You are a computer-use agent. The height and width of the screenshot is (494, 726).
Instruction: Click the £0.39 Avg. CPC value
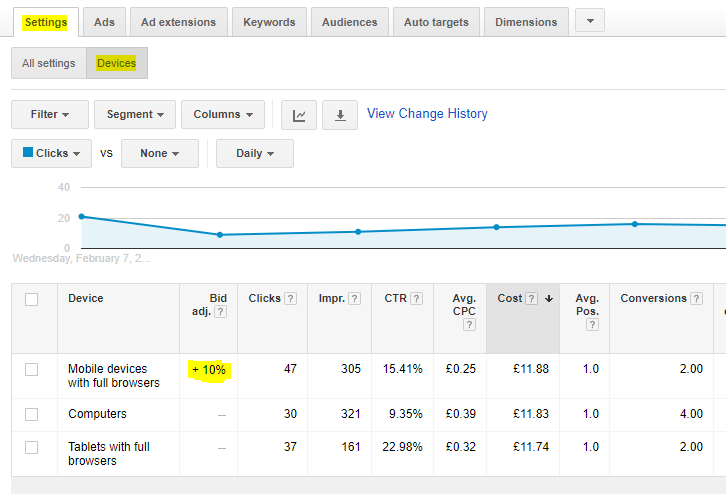click(x=461, y=413)
